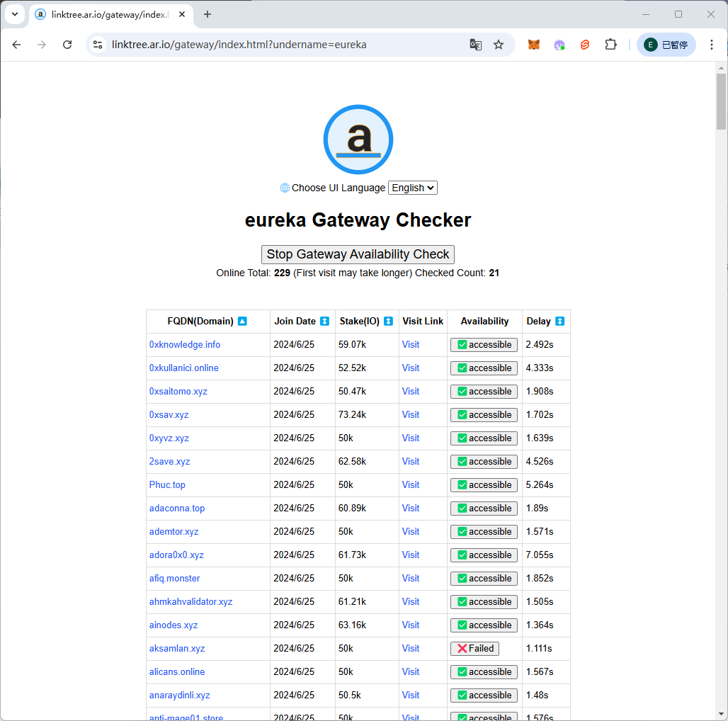Open the afiq.monster domain link
Image resolution: width=728 pixels, height=721 pixels.
click(x=174, y=578)
